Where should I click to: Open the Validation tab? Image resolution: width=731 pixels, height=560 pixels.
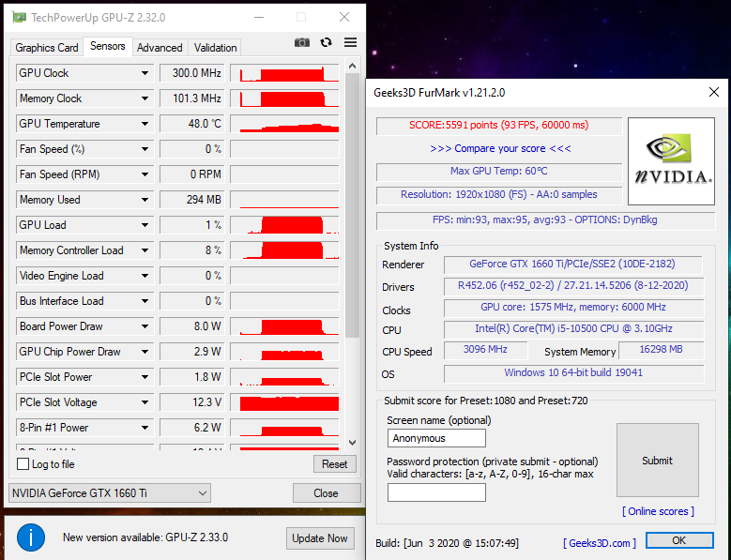click(x=215, y=48)
